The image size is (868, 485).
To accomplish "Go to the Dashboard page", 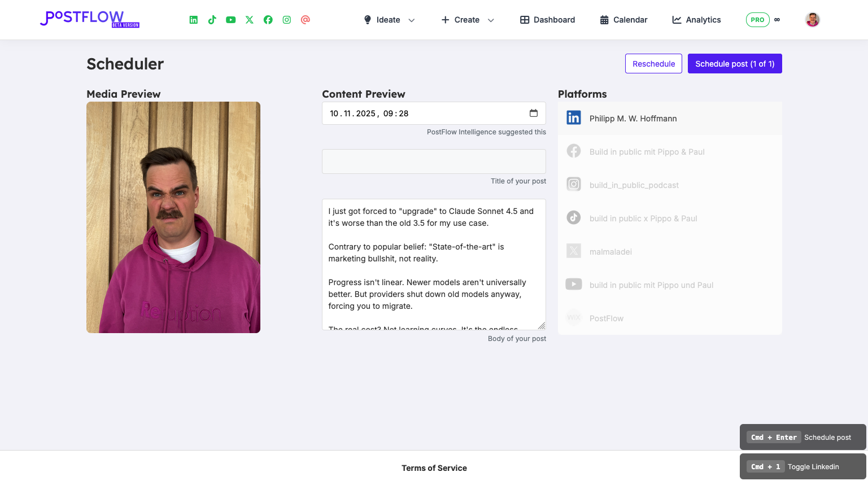I will 547,19.
